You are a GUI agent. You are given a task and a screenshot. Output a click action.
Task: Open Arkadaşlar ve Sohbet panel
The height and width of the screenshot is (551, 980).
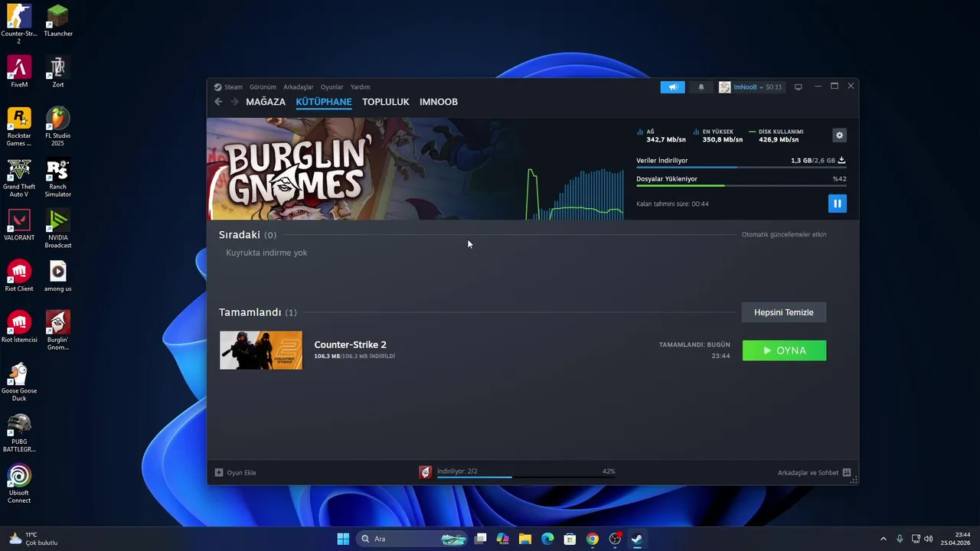(x=814, y=473)
